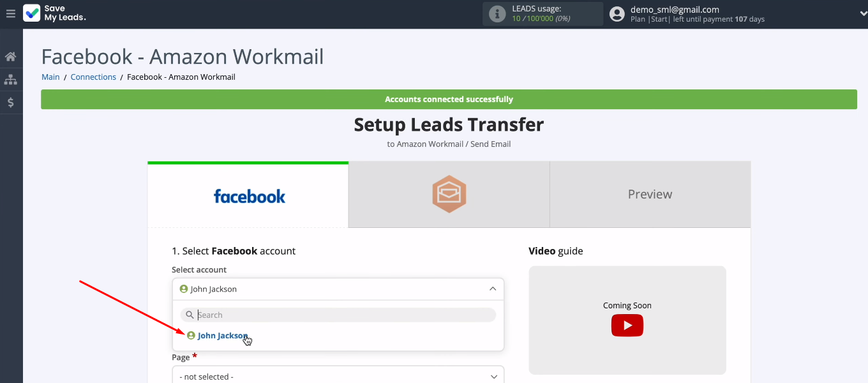Go to Home via sidebar house icon

[x=11, y=57]
